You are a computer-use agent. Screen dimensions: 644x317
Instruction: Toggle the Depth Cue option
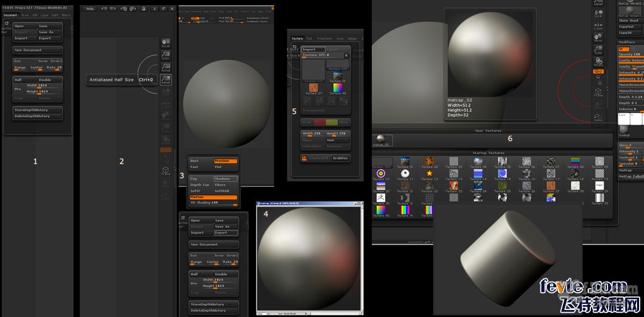click(201, 185)
